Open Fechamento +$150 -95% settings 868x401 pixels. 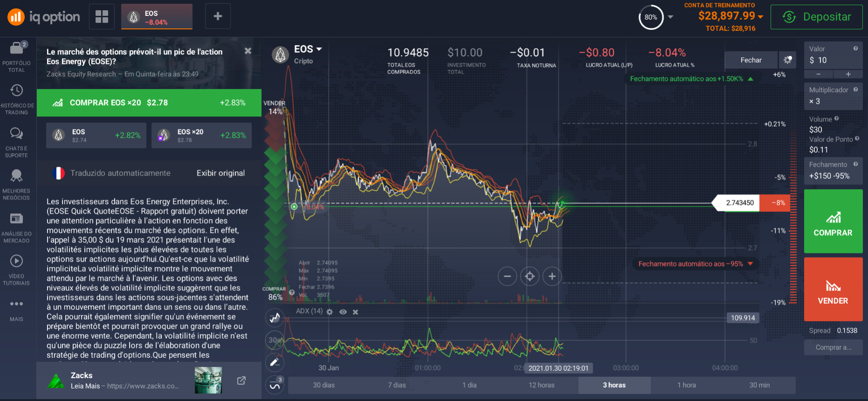[833, 170]
